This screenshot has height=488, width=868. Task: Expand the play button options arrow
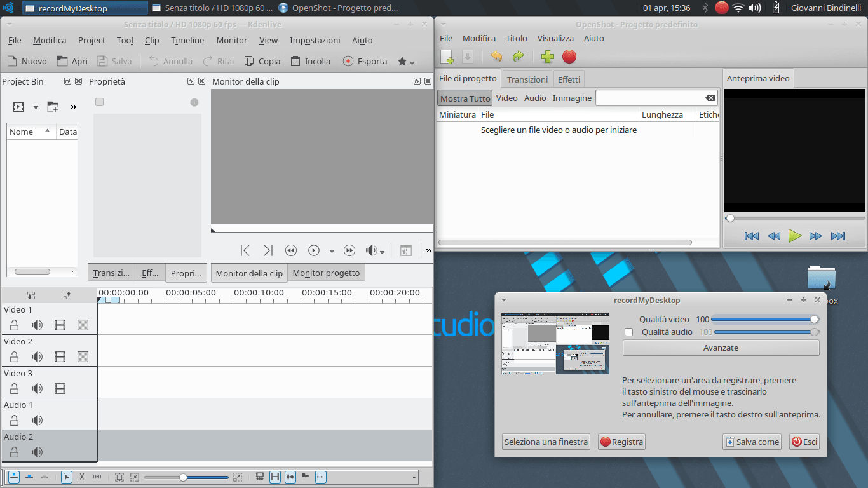click(x=332, y=252)
